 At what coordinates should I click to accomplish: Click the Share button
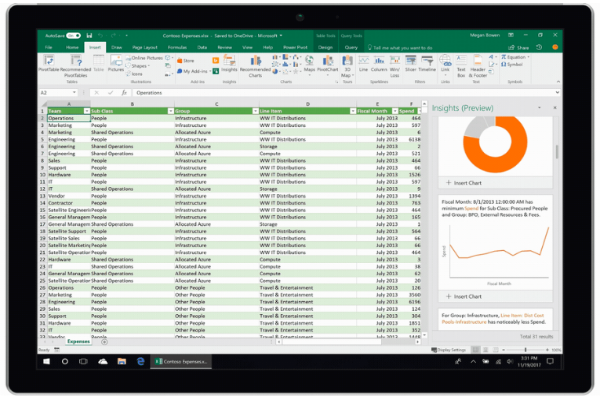519,48
